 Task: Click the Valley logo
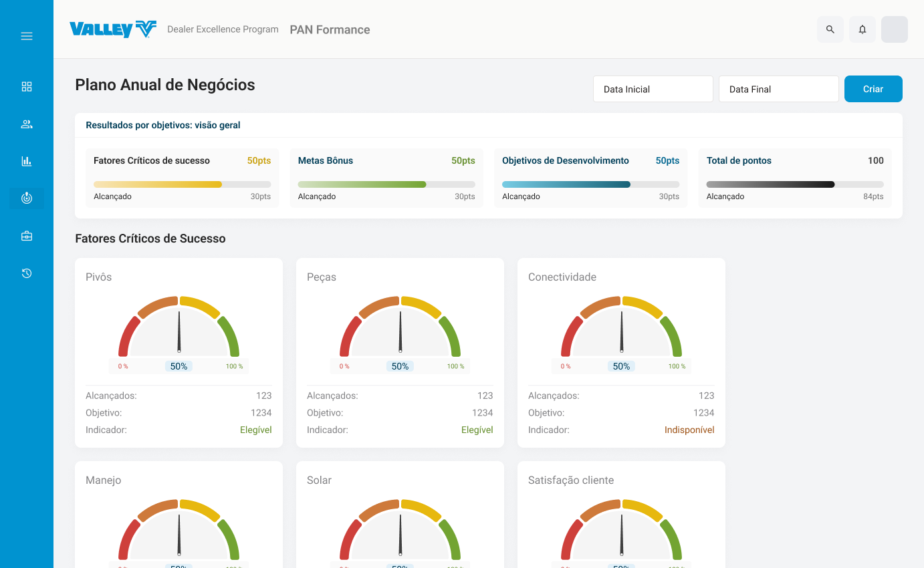coord(113,29)
